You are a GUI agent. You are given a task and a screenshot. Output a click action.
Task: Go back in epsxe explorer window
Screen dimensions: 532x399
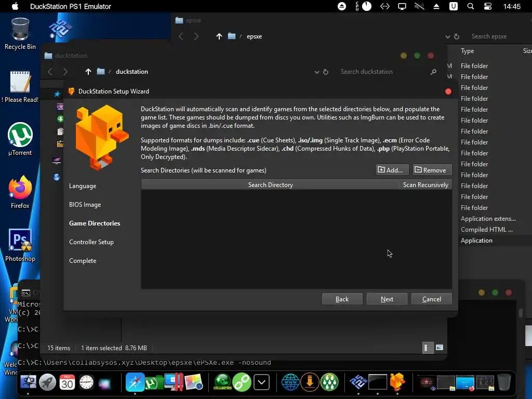pos(181,36)
